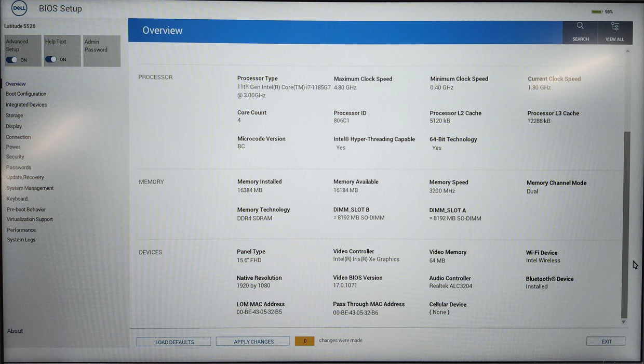
Task: Click the View All icon
Action: (x=615, y=30)
